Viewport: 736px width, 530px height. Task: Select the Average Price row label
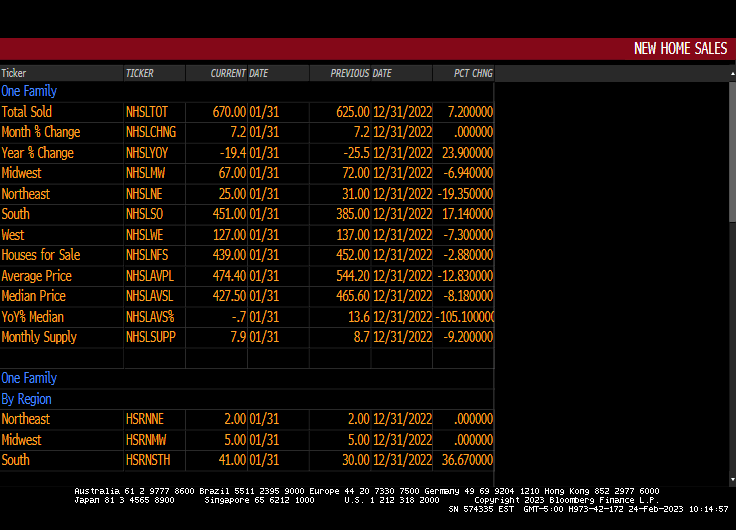coord(37,275)
